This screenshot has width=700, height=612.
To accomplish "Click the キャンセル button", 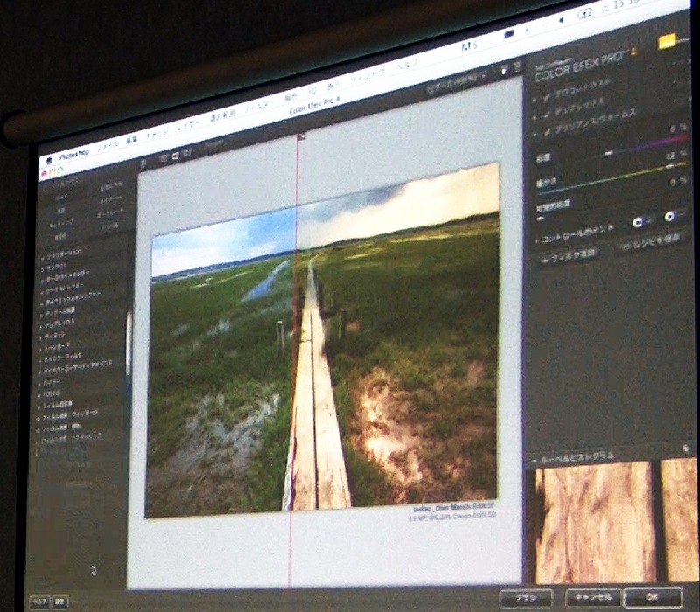I will [x=593, y=597].
